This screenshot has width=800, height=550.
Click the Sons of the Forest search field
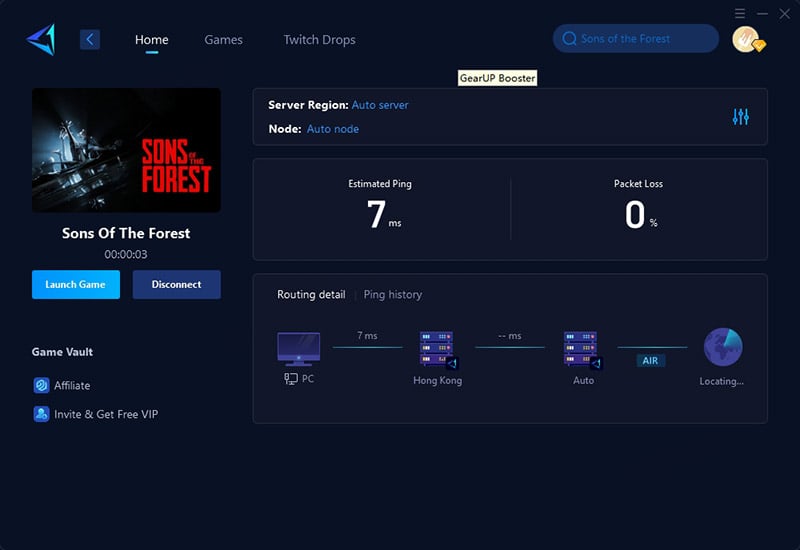tap(636, 38)
